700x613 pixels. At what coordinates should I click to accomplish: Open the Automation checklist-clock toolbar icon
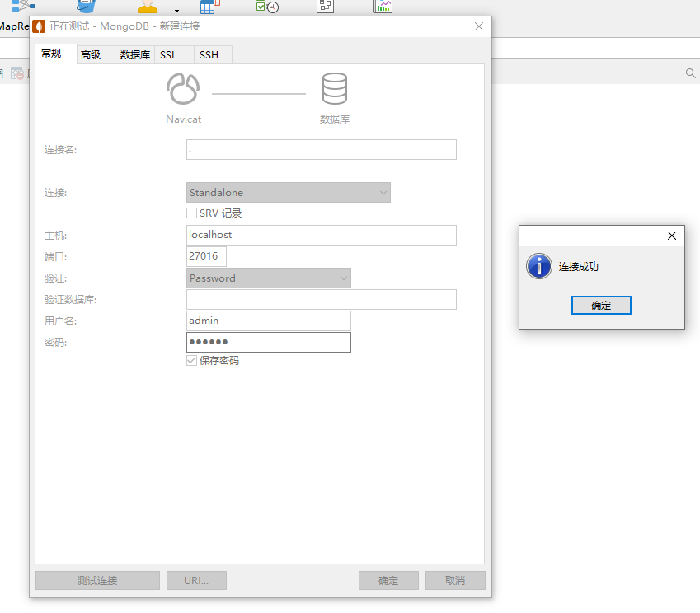pyautogui.click(x=267, y=7)
